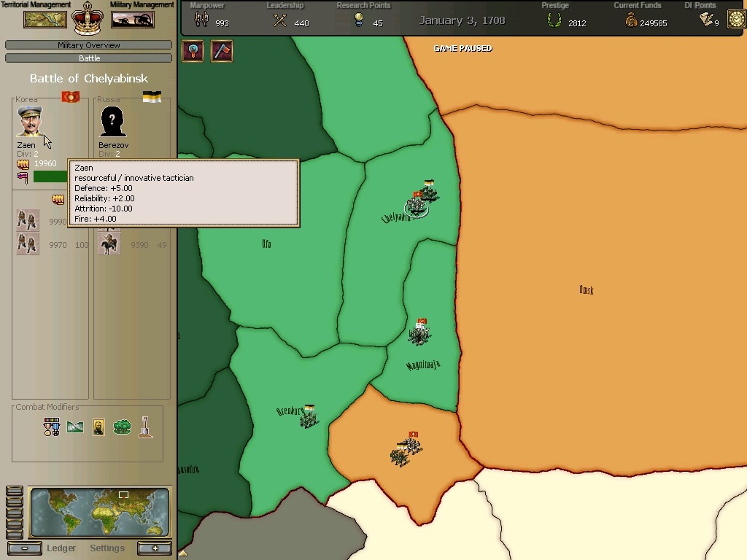The height and width of the screenshot is (560, 747).
Task: Click the Korea flag in battle panel
Action: 70,97
